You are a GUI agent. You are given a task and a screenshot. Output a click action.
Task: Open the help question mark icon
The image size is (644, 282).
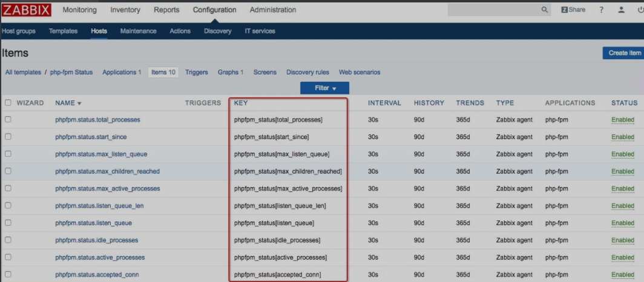[601, 10]
